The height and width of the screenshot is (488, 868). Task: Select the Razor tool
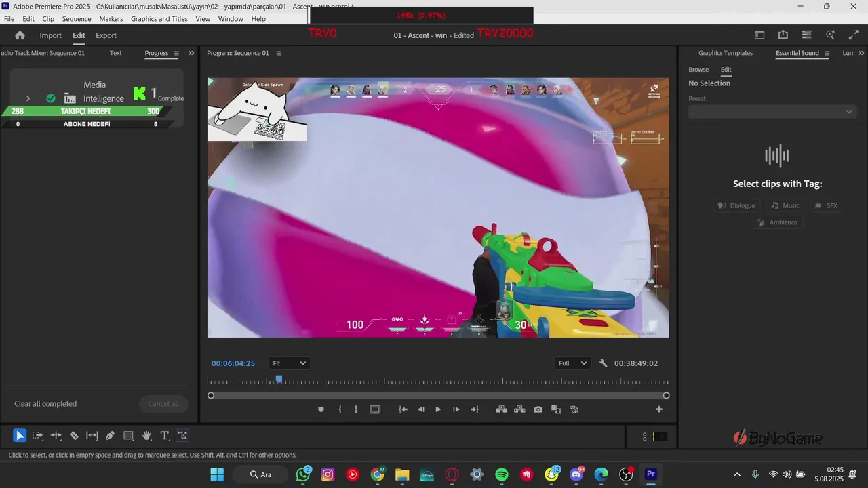[x=74, y=436]
